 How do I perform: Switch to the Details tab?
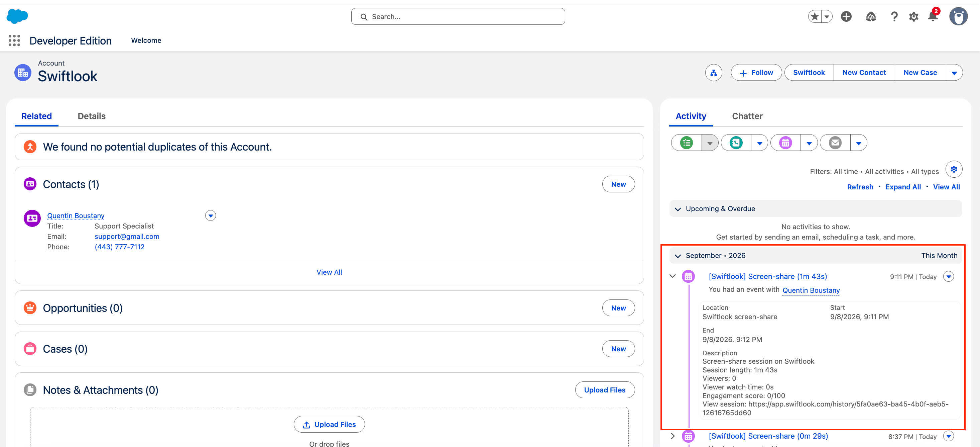(x=92, y=116)
